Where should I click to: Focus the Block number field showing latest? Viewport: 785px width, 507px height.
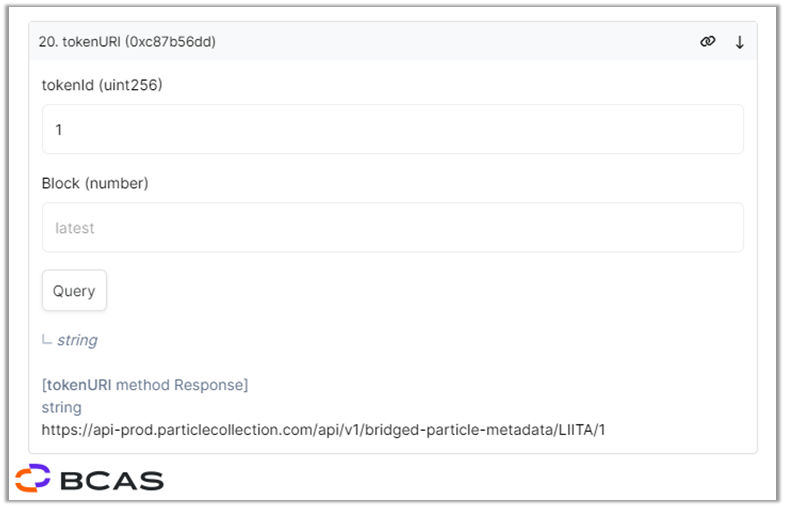point(392,227)
